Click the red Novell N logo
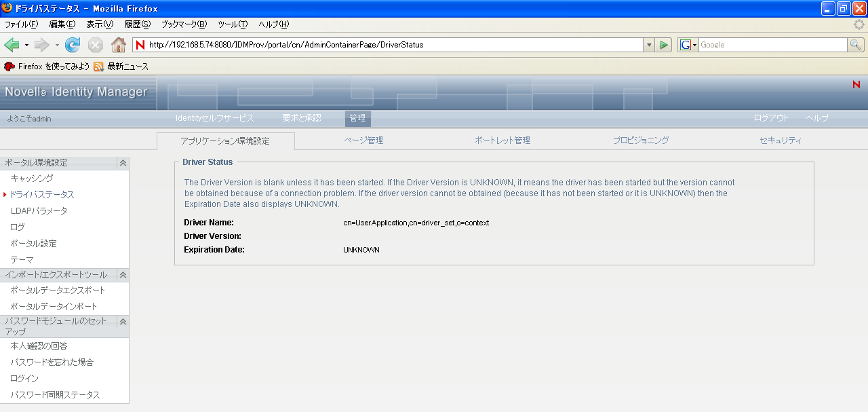 pyautogui.click(x=856, y=84)
